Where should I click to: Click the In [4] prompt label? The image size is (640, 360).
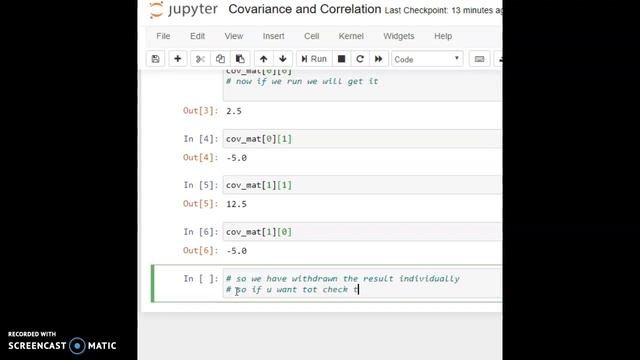pyautogui.click(x=201, y=139)
